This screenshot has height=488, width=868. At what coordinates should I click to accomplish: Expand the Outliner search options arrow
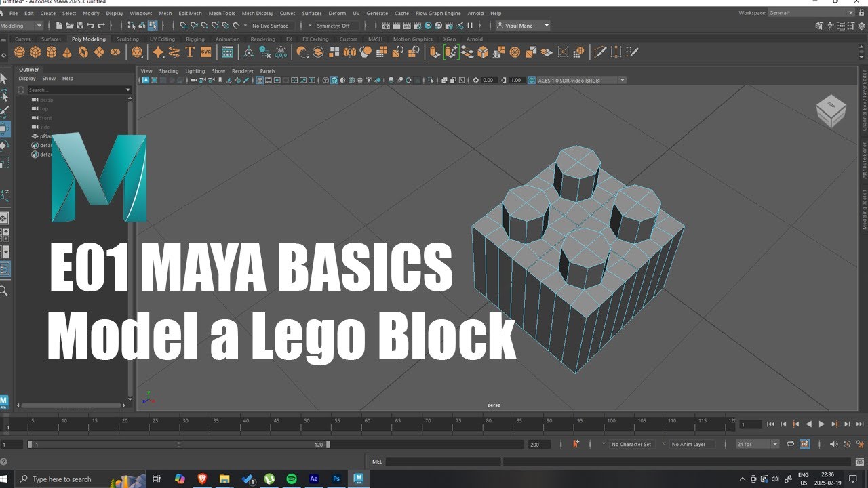coord(128,89)
